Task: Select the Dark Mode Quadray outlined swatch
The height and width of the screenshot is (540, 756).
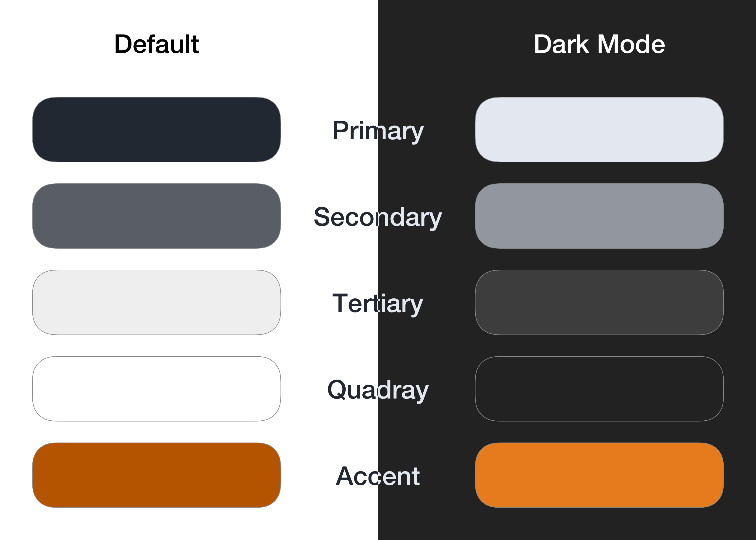Action: [599, 389]
